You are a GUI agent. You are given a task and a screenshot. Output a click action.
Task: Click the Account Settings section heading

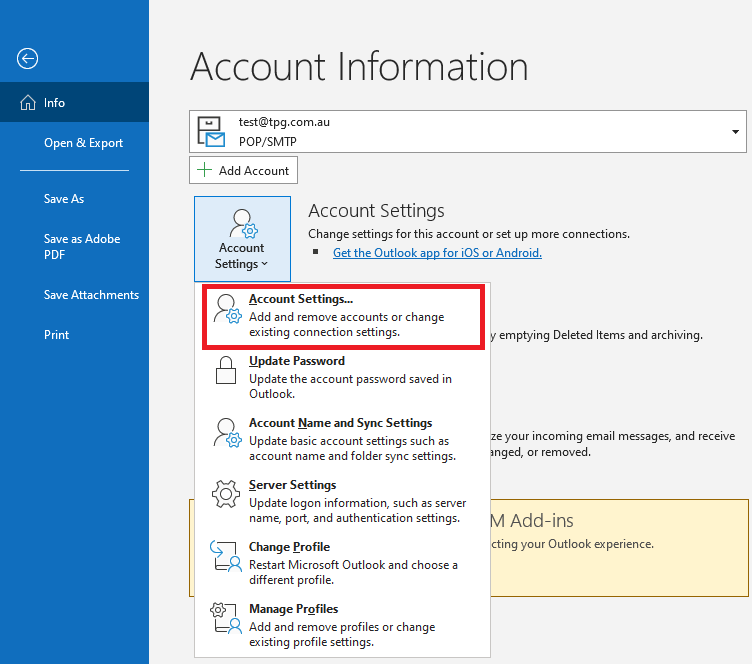point(376,210)
